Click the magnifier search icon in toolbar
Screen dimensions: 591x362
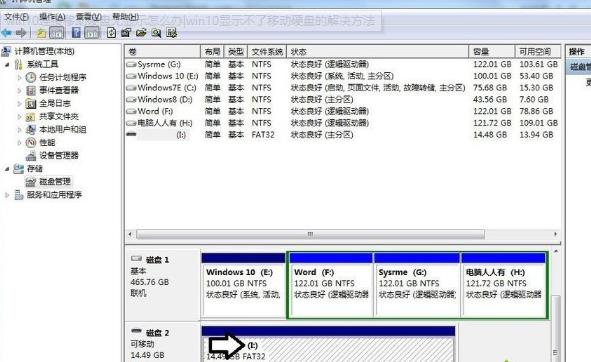pyautogui.click(x=156, y=33)
